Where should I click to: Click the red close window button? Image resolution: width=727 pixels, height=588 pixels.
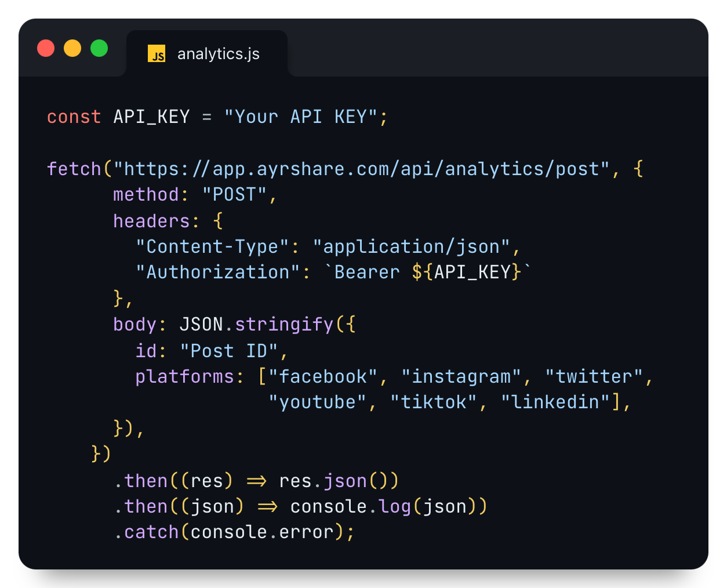46,48
